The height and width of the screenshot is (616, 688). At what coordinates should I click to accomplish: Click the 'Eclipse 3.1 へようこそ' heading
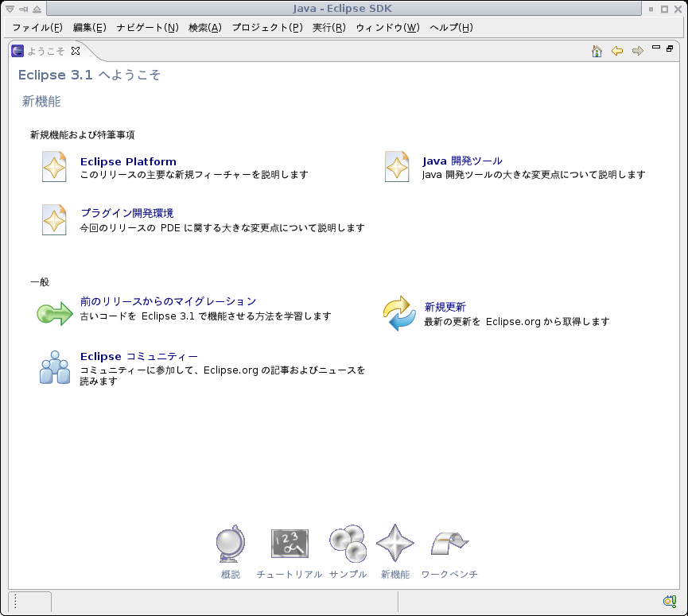[90, 75]
